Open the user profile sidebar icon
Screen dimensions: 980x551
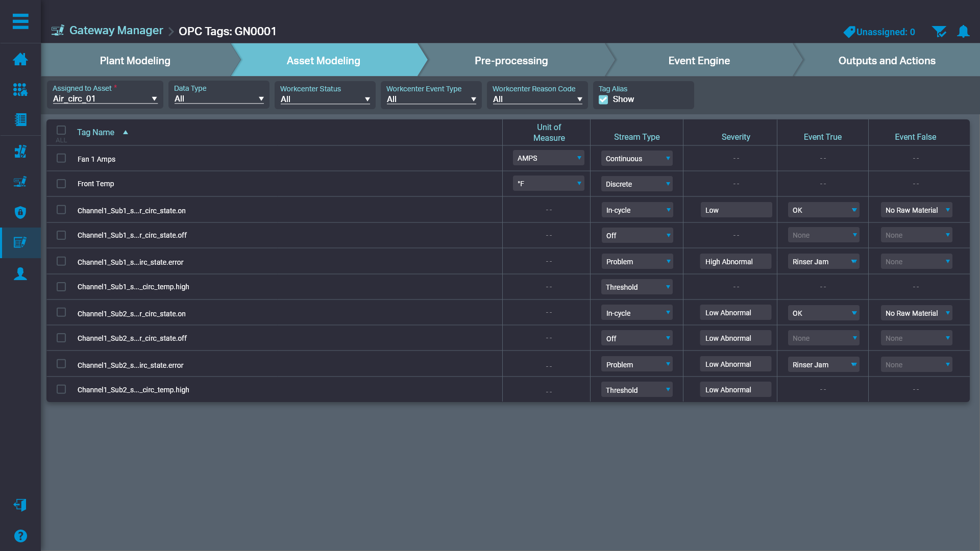(20, 274)
